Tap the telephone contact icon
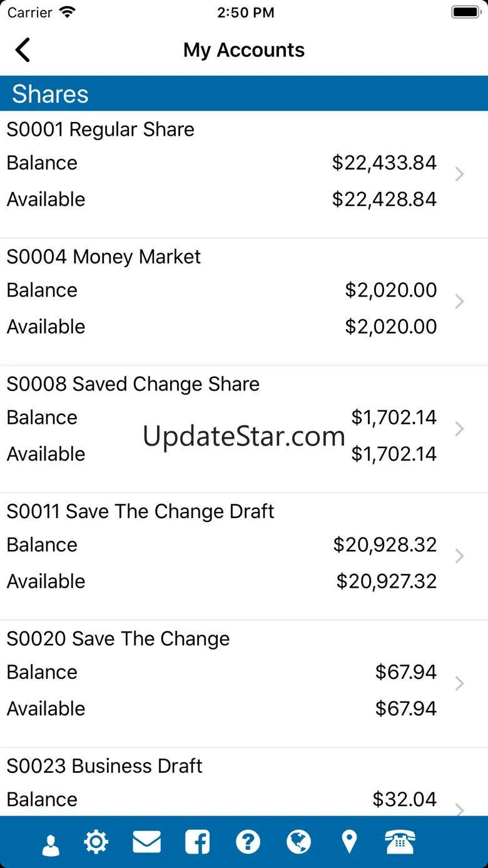This screenshot has height=868, width=488. [x=400, y=842]
